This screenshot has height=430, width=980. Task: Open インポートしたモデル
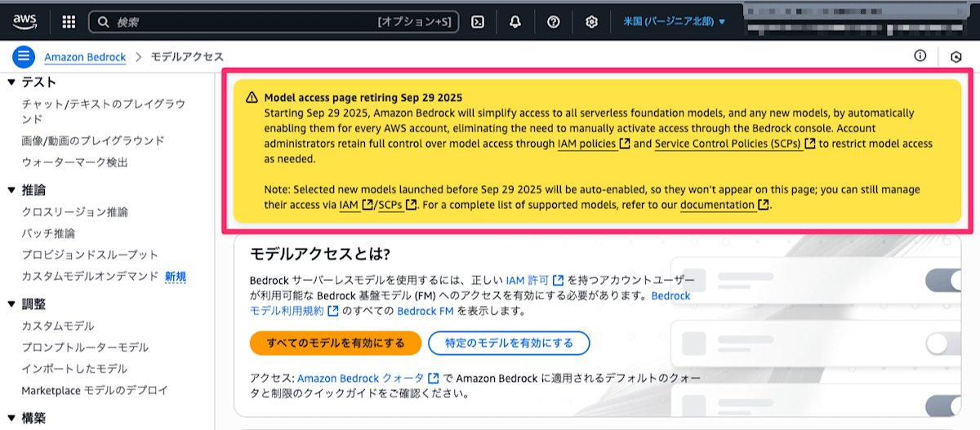tap(74, 369)
